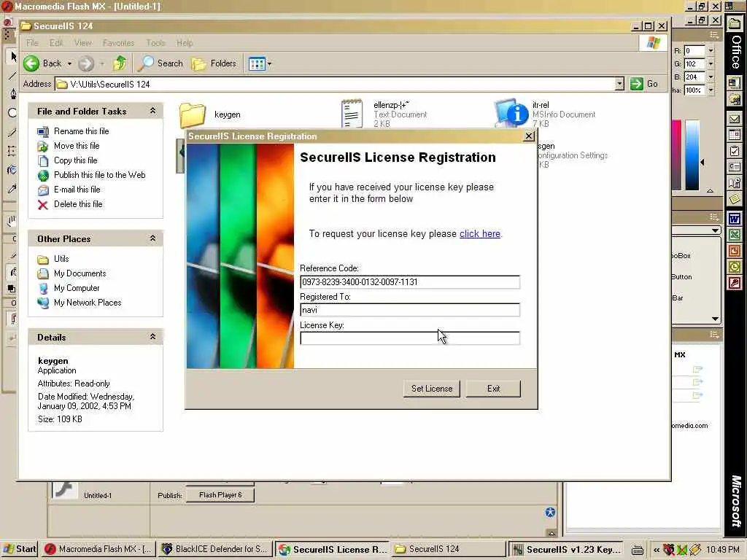Click the License Key input field
This screenshot has height=560, width=747.
(410, 338)
